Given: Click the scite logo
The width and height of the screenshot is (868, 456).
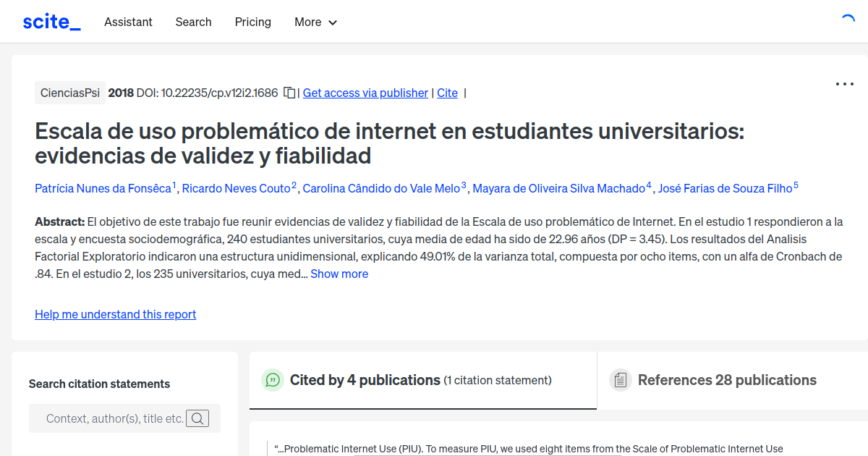Looking at the screenshot, I should tap(51, 21).
